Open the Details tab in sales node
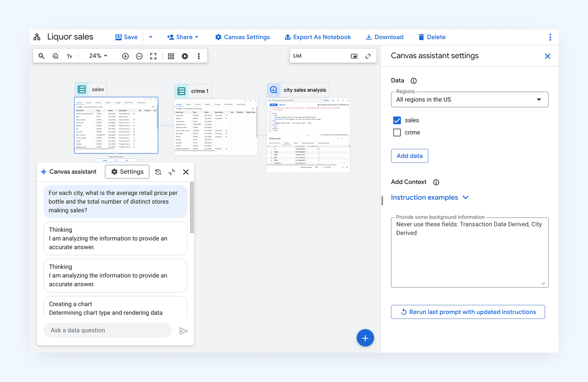Image resolution: width=588 pixels, height=382 pixels. [x=89, y=103]
